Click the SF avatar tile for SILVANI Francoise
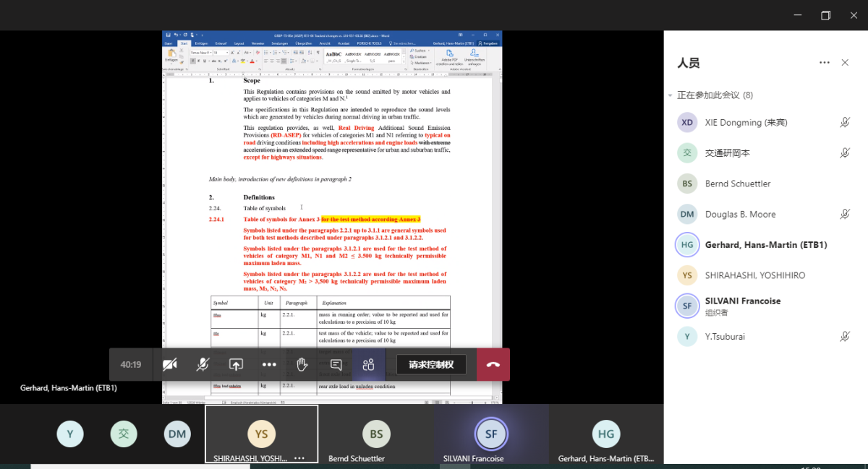The height and width of the screenshot is (469, 868). pyautogui.click(x=491, y=434)
